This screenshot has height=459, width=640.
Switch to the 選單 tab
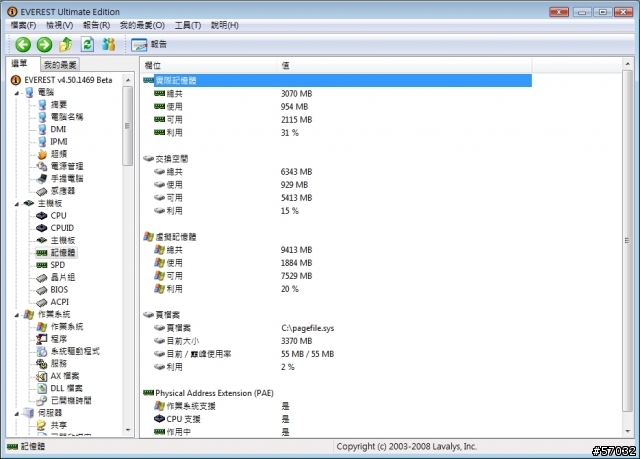click(x=20, y=64)
